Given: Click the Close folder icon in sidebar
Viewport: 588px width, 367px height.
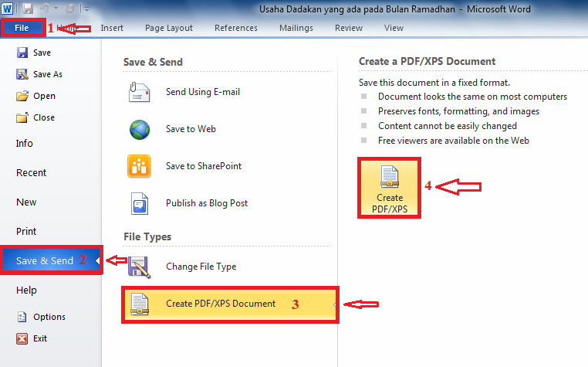Looking at the screenshot, I should pyautogui.click(x=22, y=117).
